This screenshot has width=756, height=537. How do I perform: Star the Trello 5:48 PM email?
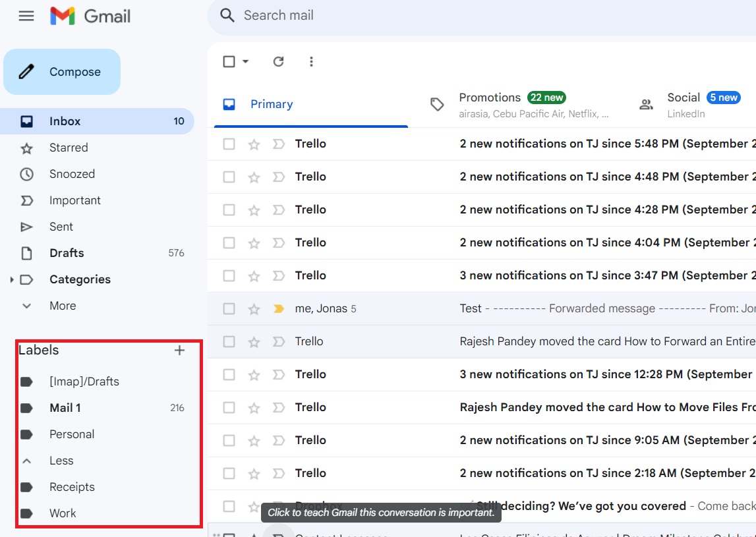coord(254,144)
